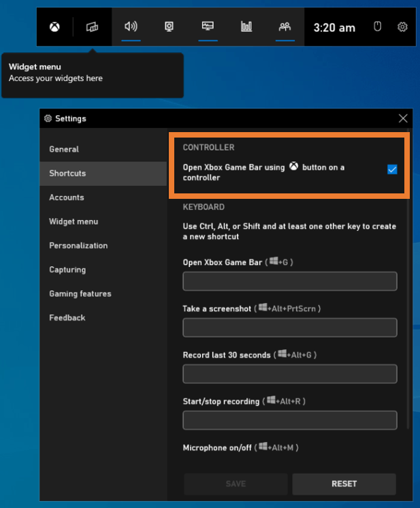The height and width of the screenshot is (508, 420).
Task: Toggle the Xbox Social people icon
Action: pos(285,27)
